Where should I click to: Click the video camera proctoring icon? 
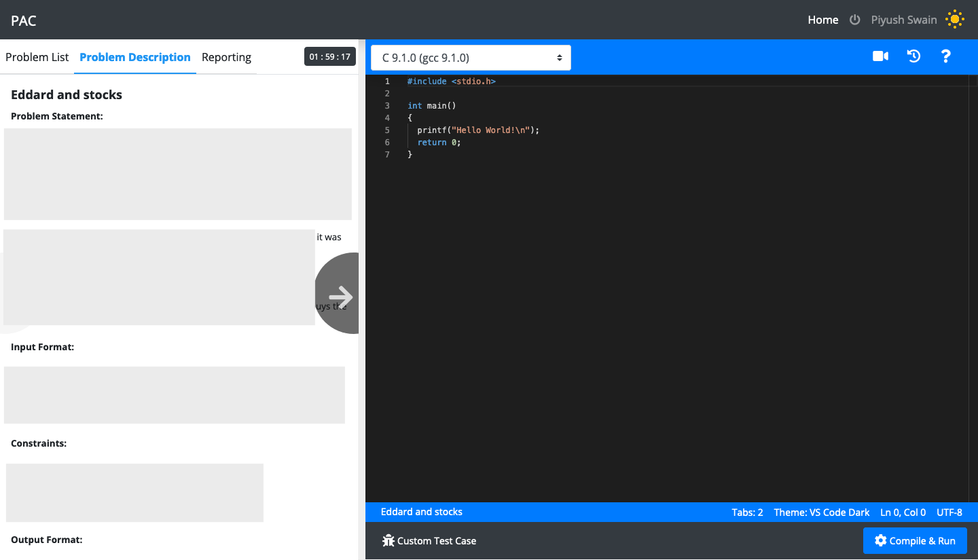click(x=880, y=56)
